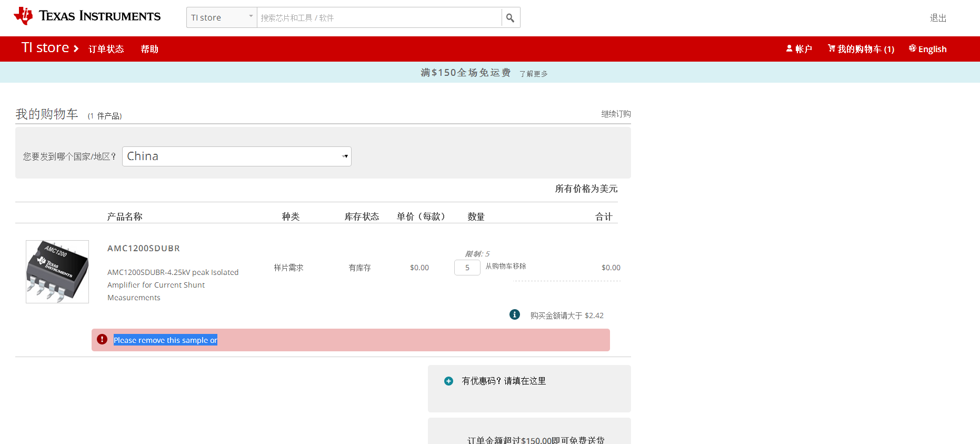
Task: Click the 了解更多 link in the banner
Action: [534, 74]
